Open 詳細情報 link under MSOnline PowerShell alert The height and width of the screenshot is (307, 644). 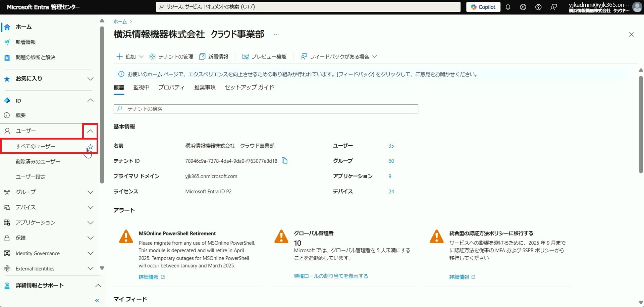pyautogui.click(x=152, y=277)
